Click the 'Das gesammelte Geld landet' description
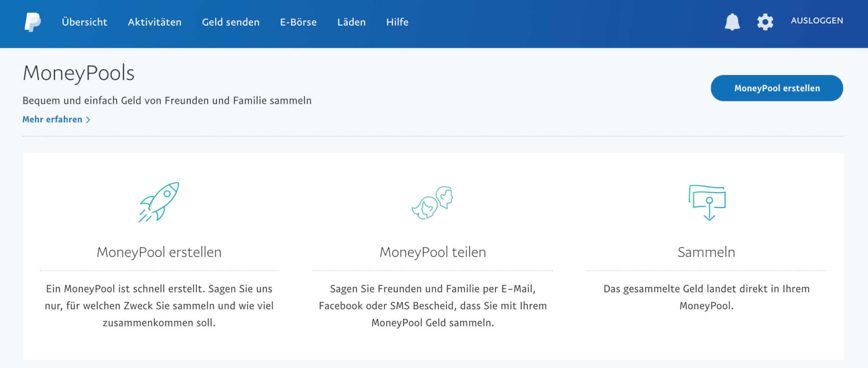The height and width of the screenshot is (368, 868). point(706,297)
